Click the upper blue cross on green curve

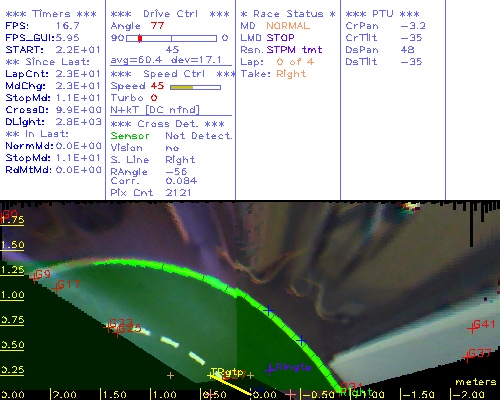click(268, 311)
